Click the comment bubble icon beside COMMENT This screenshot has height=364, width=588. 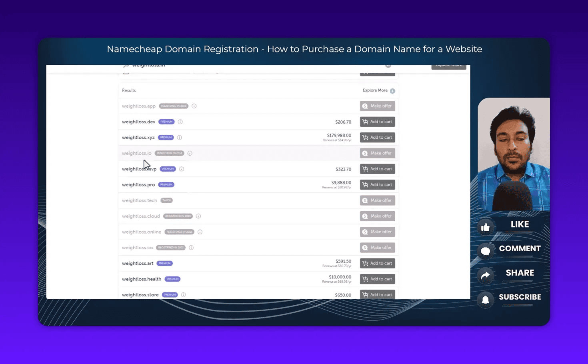click(485, 251)
